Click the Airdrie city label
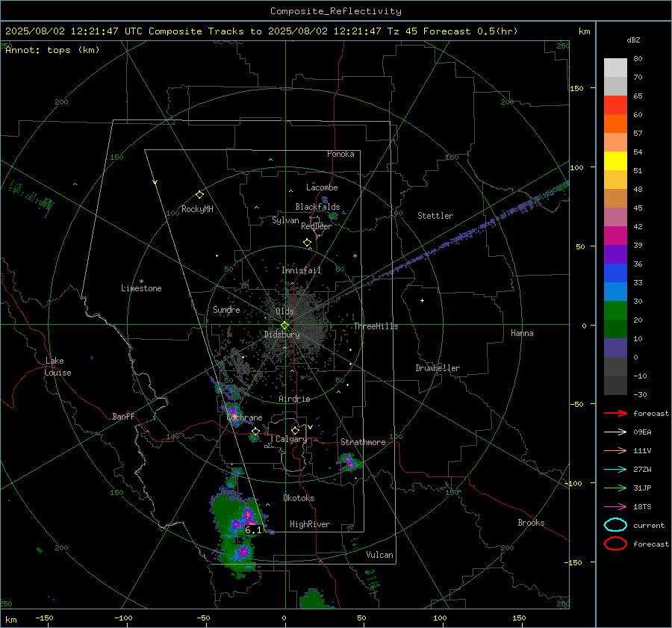 click(x=294, y=399)
